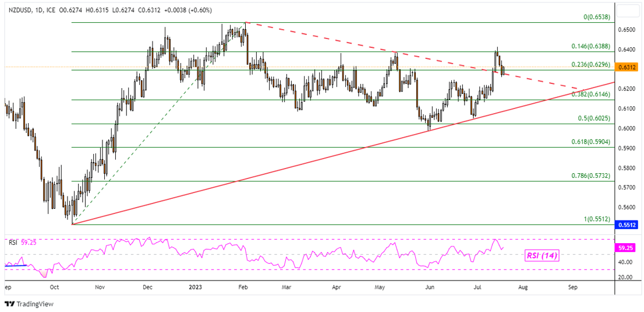Click the Jul date axis label
644x312 pixels.
click(x=477, y=288)
